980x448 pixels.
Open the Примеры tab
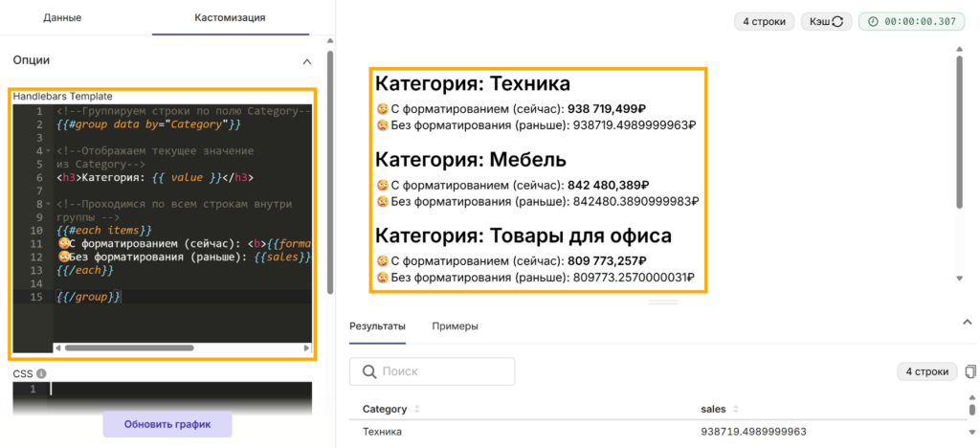coord(455,326)
